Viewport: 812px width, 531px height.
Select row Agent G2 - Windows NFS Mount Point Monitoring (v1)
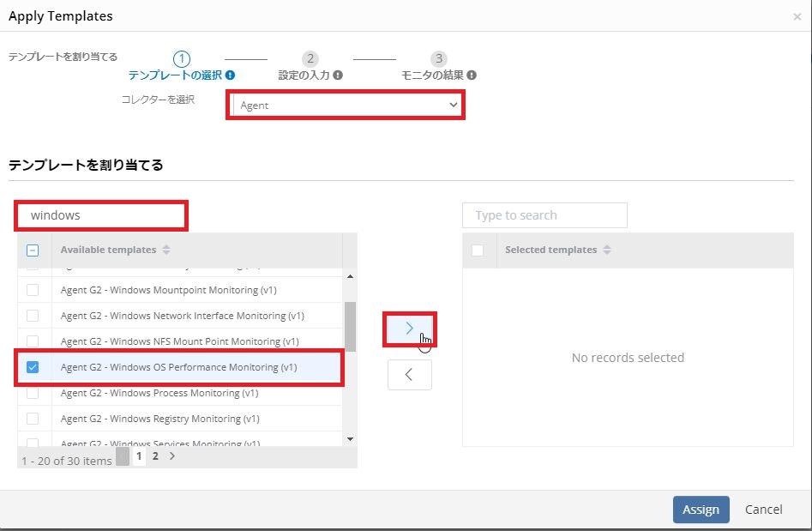180,341
